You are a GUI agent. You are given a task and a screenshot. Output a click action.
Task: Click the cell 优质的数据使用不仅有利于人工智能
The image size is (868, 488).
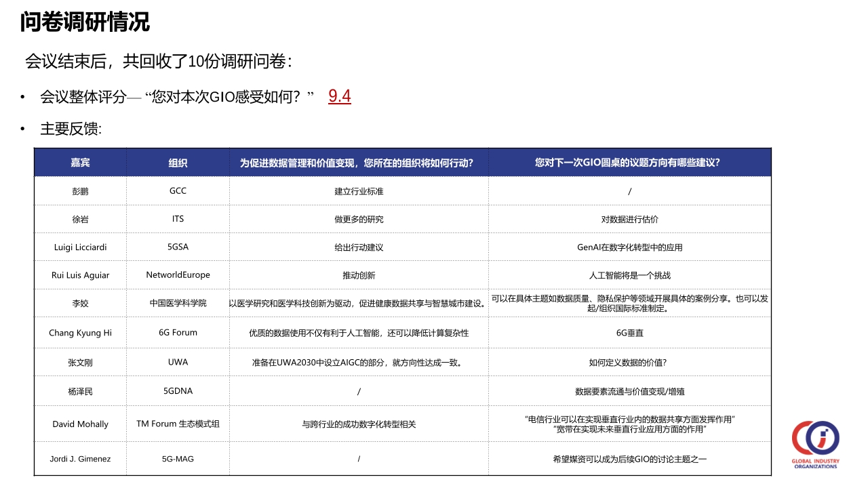tap(359, 333)
